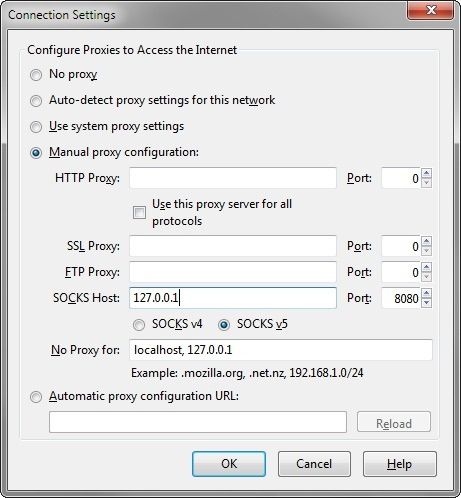Enable Use this proxy server for all protocols
461x498 pixels.
pos(139,212)
